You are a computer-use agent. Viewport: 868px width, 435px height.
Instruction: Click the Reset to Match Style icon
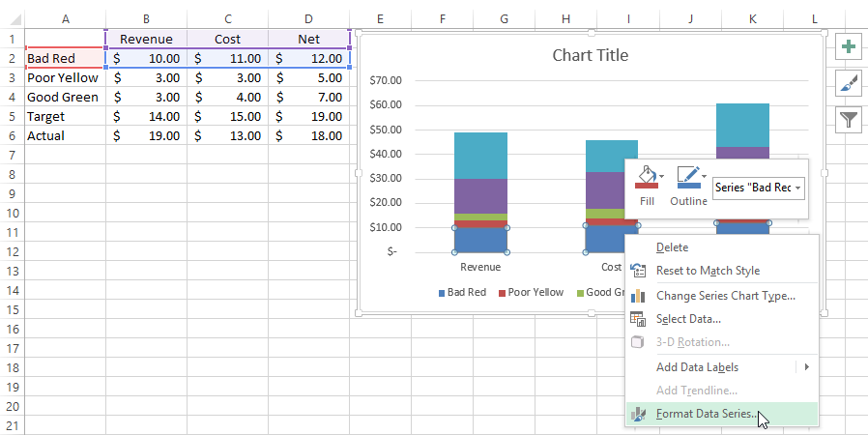(638, 271)
